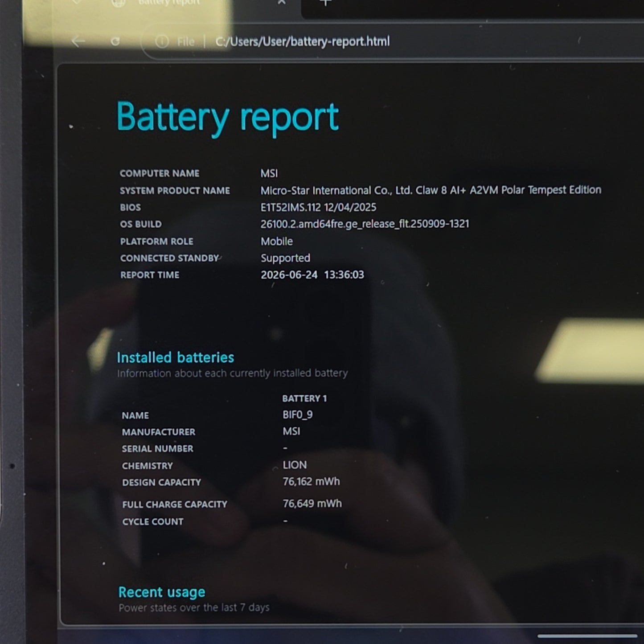Image resolution: width=644 pixels, height=644 pixels.
Task: Click battery name value BIF0_9
Action: pyautogui.click(x=297, y=415)
